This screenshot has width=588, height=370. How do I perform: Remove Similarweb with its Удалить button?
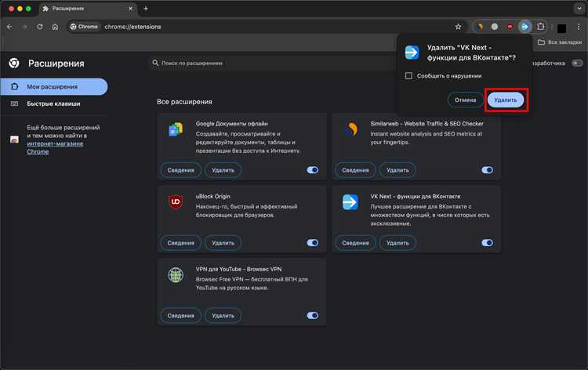pos(397,170)
